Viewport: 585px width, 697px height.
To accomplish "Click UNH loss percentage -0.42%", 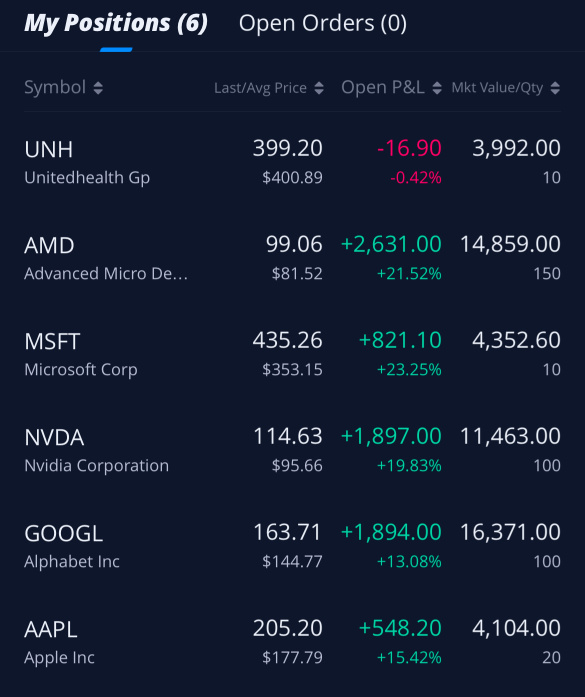I will pyautogui.click(x=416, y=178).
